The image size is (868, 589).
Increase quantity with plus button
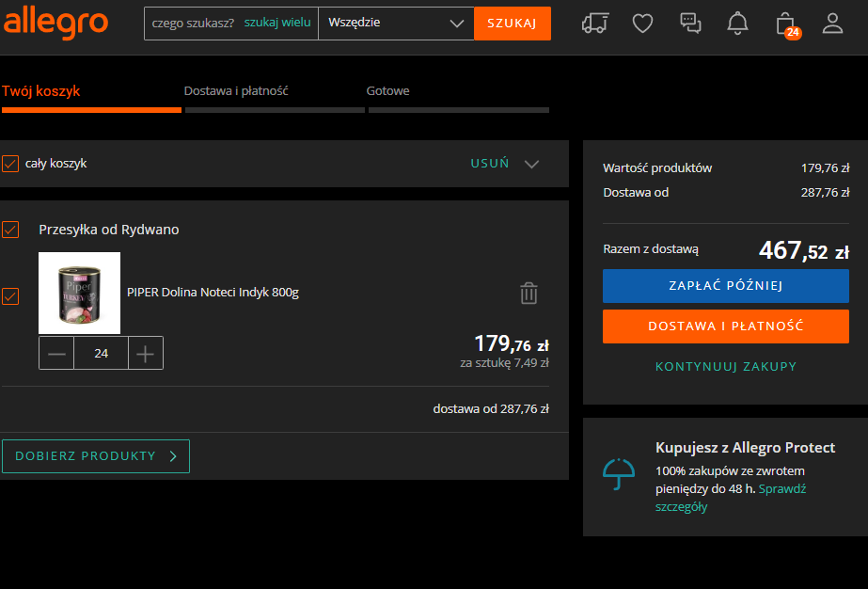pos(146,353)
